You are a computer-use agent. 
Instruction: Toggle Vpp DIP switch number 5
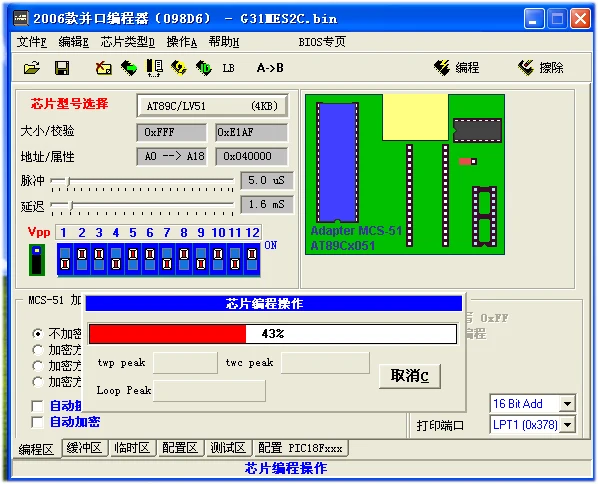pos(133,259)
